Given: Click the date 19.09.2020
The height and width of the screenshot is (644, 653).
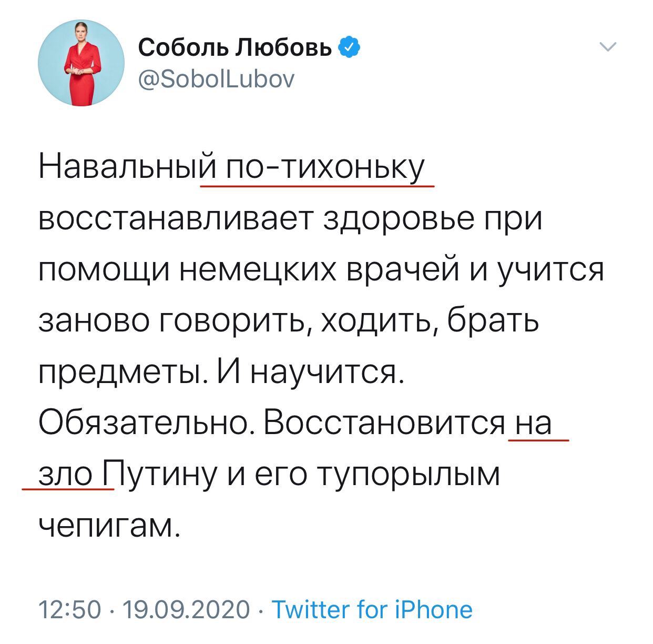Looking at the screenshot, I should 186,610.
